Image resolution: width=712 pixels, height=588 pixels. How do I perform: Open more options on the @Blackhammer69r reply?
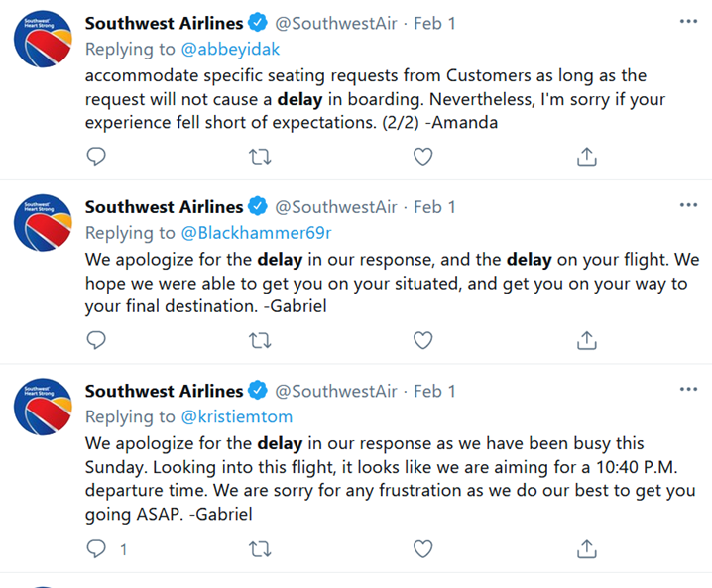pyautogui.click(x=688, y=205)
